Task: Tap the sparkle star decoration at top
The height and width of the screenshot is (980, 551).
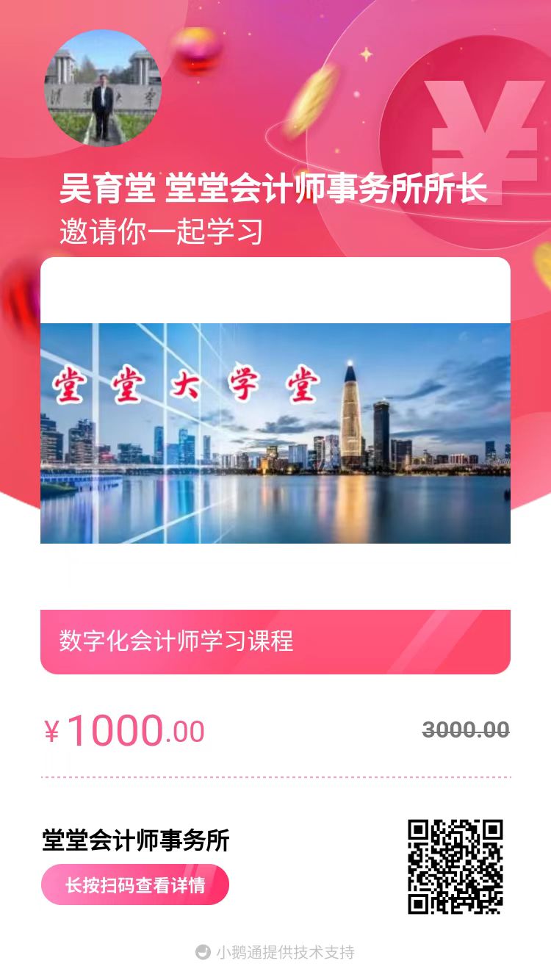Action: tap(365, 54)
